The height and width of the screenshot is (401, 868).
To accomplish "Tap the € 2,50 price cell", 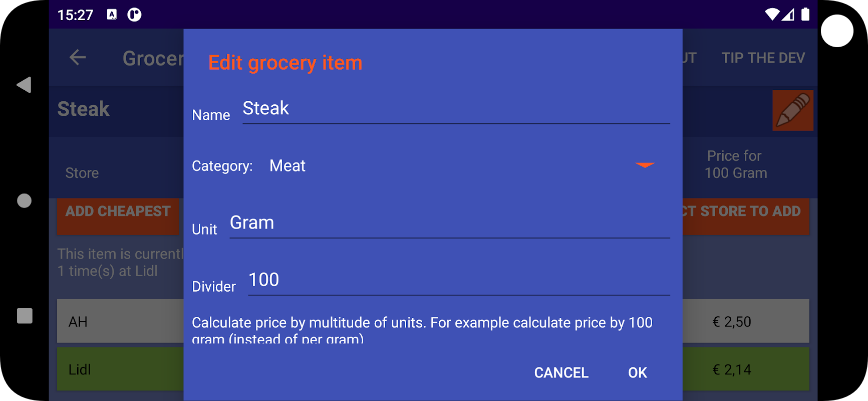I will click(732, 321).
